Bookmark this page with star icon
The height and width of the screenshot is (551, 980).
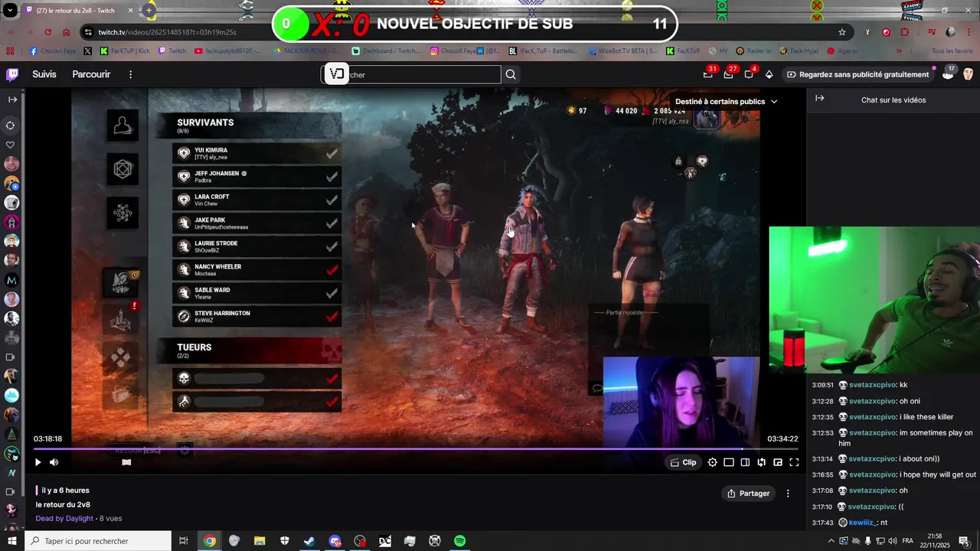coord(842,32)
